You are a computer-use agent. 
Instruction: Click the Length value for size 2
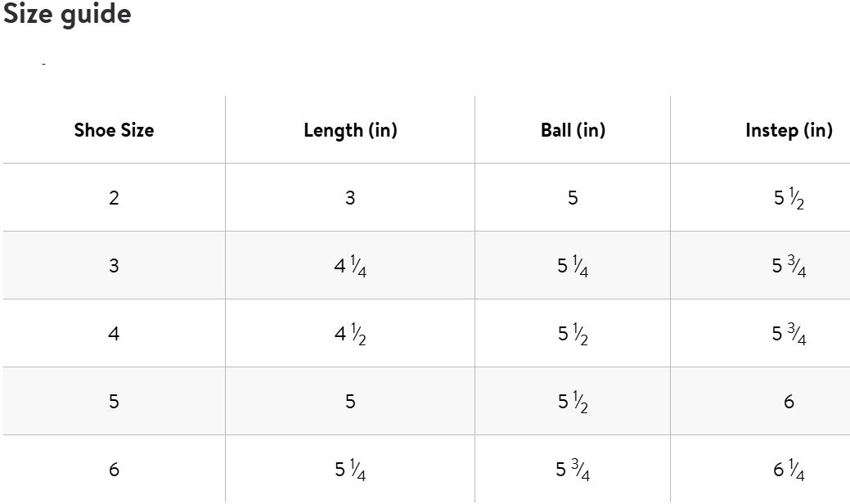click(x=350, y=197)
